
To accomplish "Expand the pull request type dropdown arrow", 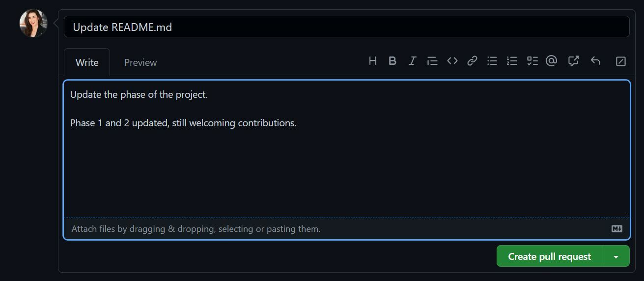I will pos(616,256).
